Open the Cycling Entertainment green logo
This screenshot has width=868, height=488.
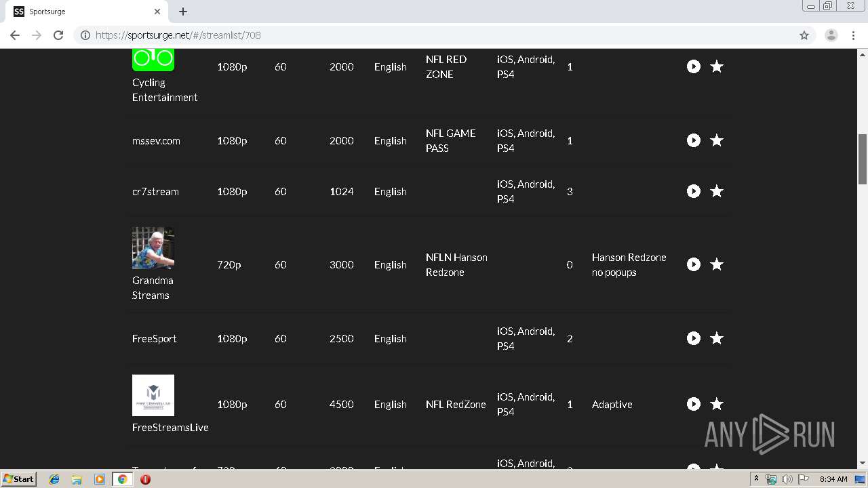pyautogui.click(x=153, y=60)
